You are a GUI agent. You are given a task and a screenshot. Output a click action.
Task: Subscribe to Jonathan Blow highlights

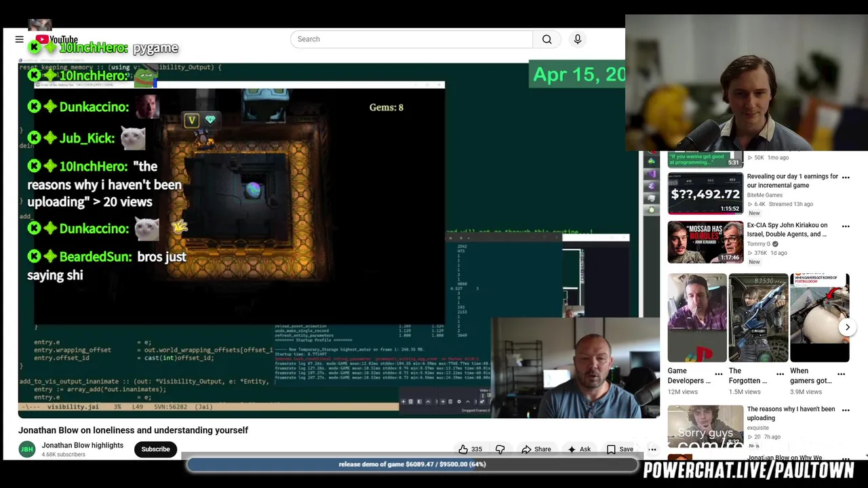(x=155, y=449)
